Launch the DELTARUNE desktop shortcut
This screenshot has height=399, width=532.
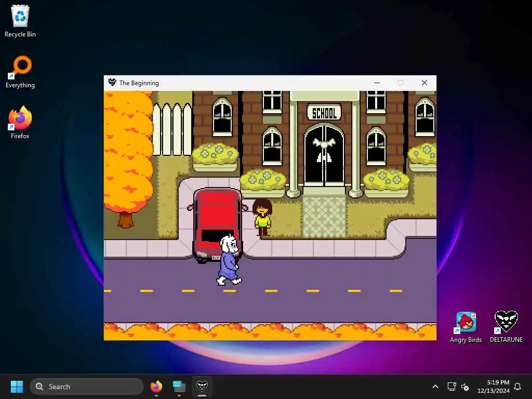[506, 327]
